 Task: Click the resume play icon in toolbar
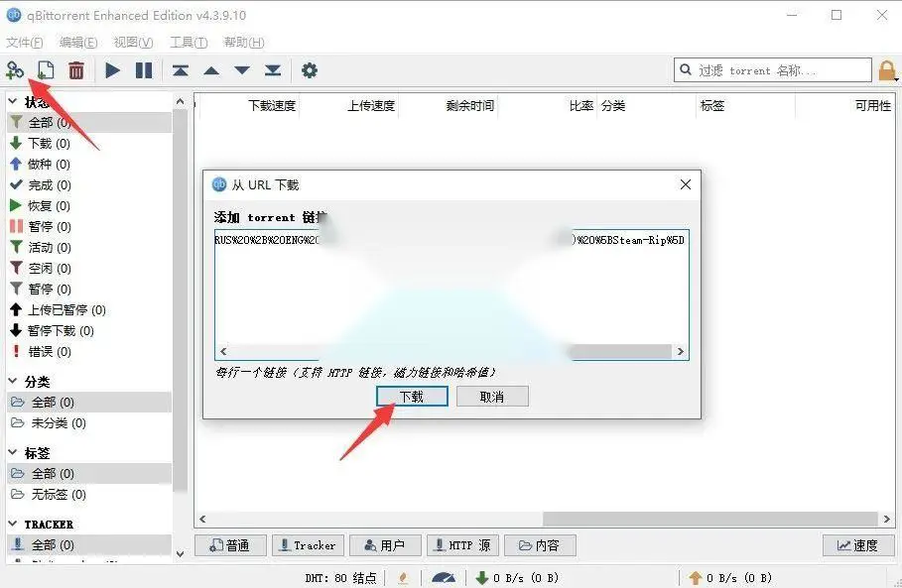click(x=113, y=70)
